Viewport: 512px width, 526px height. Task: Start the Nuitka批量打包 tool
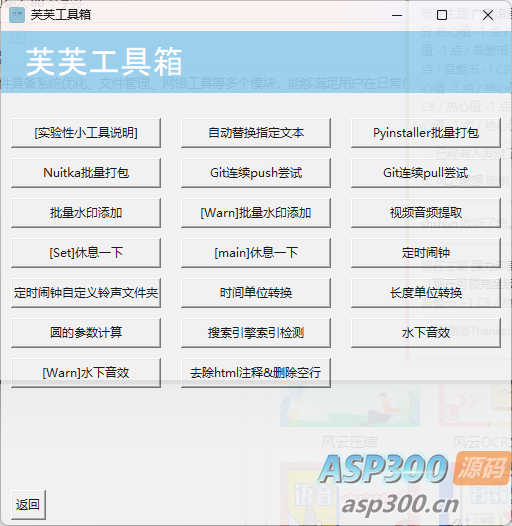pyautogui.click(x=86, y=173)
